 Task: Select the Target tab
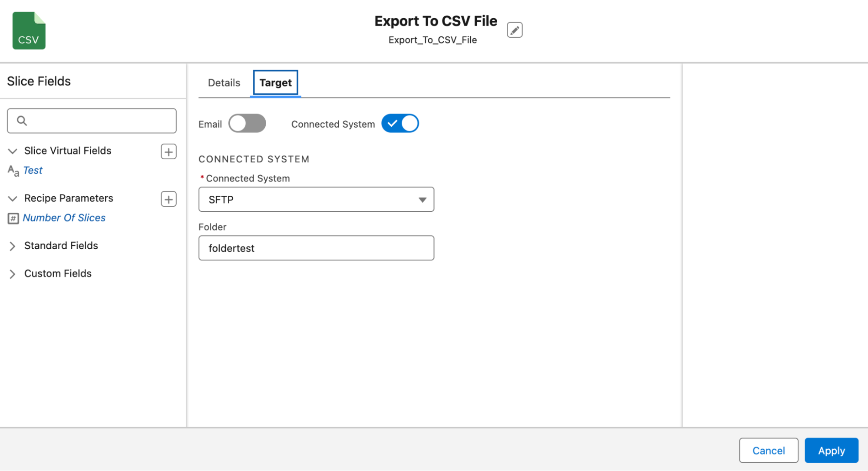tap(275, 83)
